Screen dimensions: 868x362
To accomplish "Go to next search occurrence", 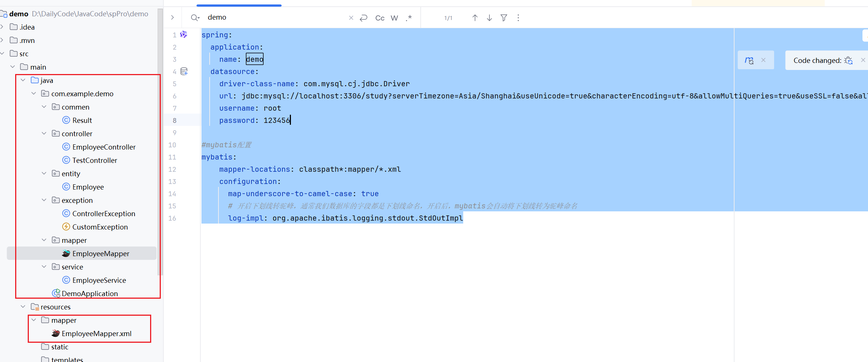I will (x=489, y=18).
